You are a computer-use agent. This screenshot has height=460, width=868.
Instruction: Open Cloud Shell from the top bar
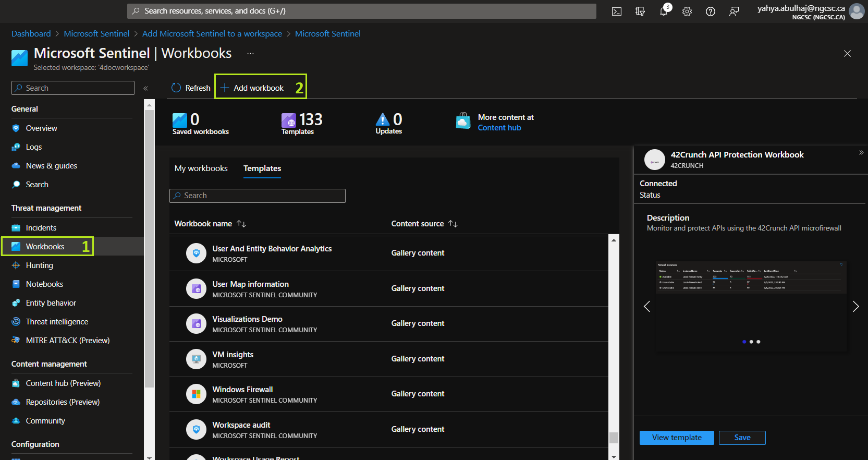pyautogui.click(x=617, y=11)
